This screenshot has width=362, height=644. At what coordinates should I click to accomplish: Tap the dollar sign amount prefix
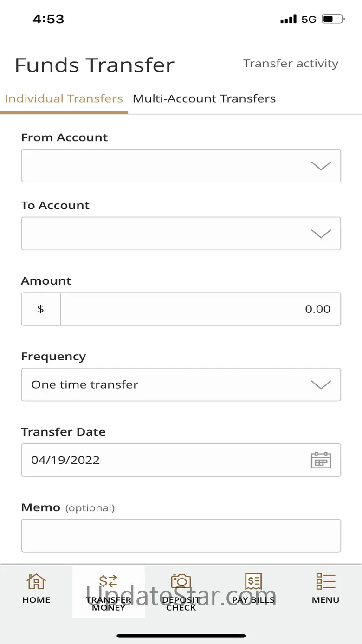[x=41, y=309]
